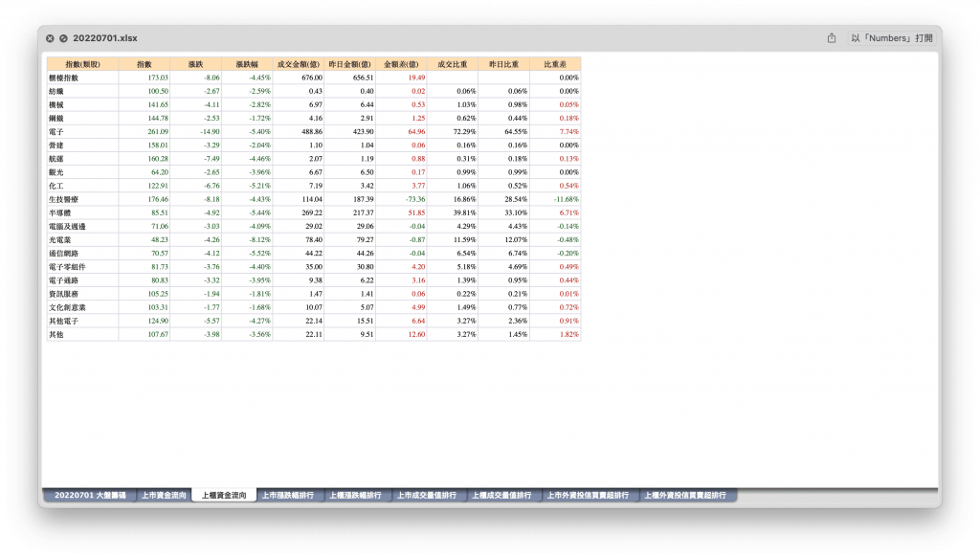Go to the 上市成交量值排行 tab
This screenshot has width=980, height=558.
point(427,495)
